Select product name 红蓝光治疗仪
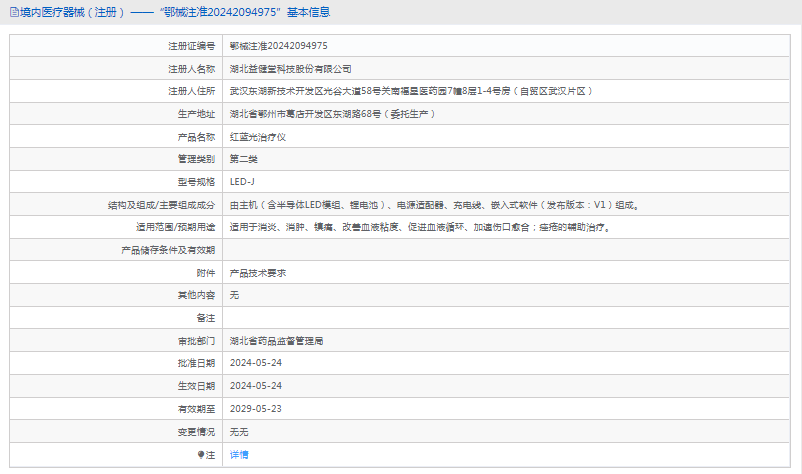 point(258,137)
